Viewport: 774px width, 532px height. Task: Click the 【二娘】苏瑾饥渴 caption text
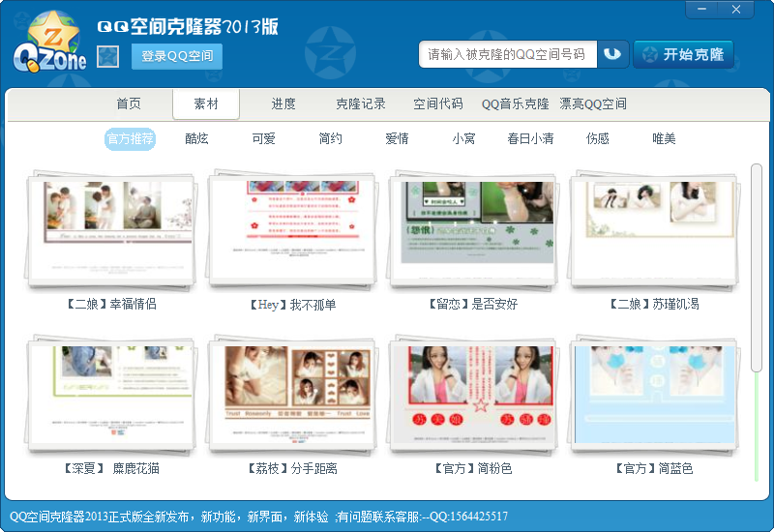coord(654,304)
